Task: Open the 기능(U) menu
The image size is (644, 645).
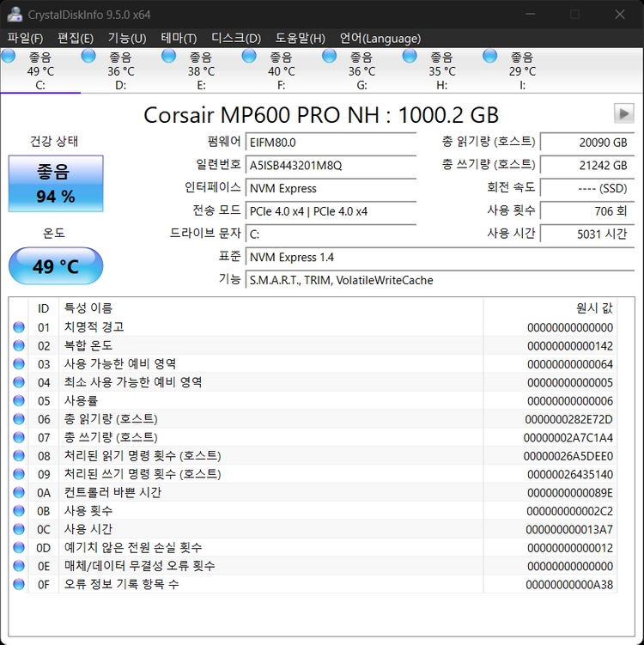Action: click(x=127, y=39)
